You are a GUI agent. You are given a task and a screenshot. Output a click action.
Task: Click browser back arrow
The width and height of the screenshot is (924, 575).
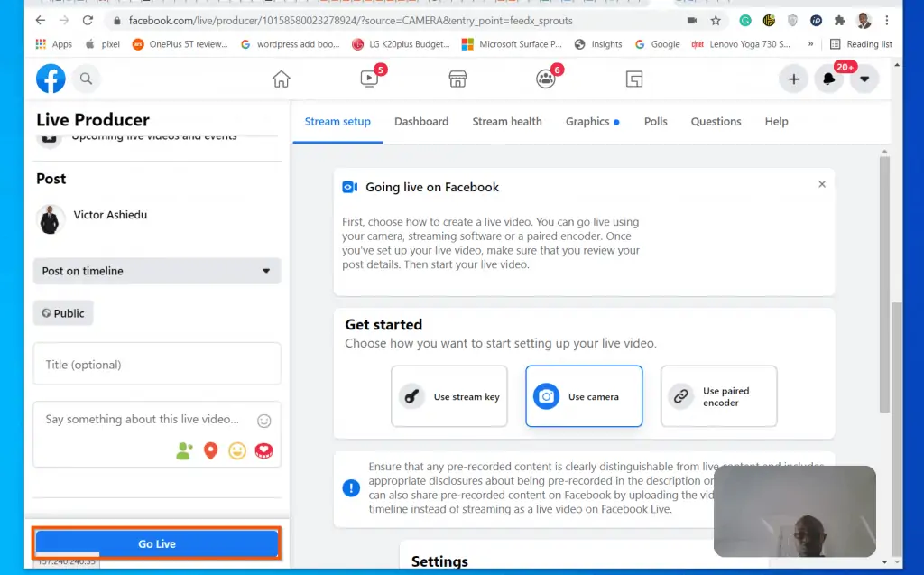point(40,21)
